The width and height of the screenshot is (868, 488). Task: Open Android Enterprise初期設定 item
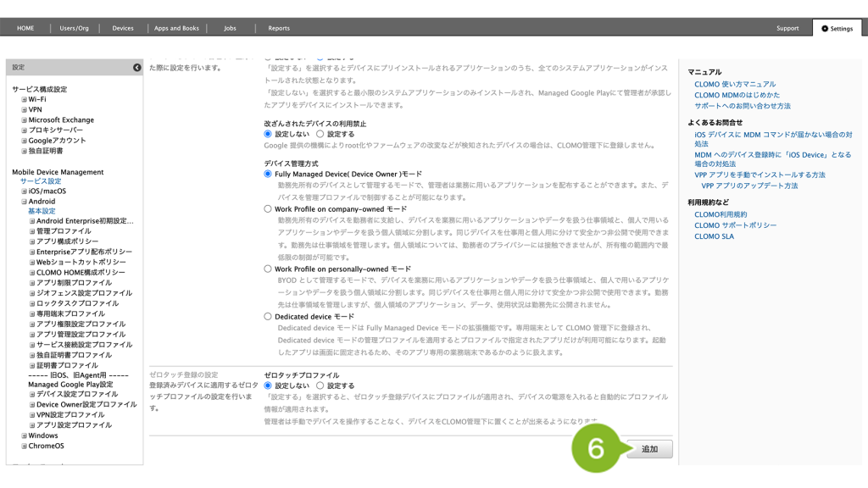[85, 221]
